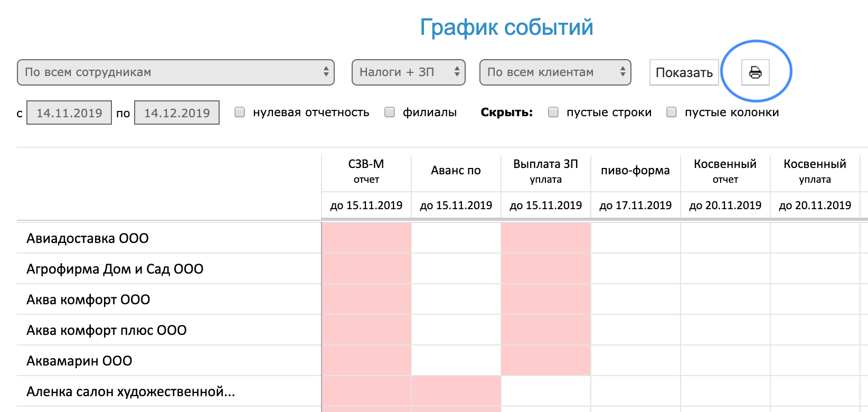Select the Аванс по column header
The height and width of the screenshot is (412, 868).
point(456,171)
